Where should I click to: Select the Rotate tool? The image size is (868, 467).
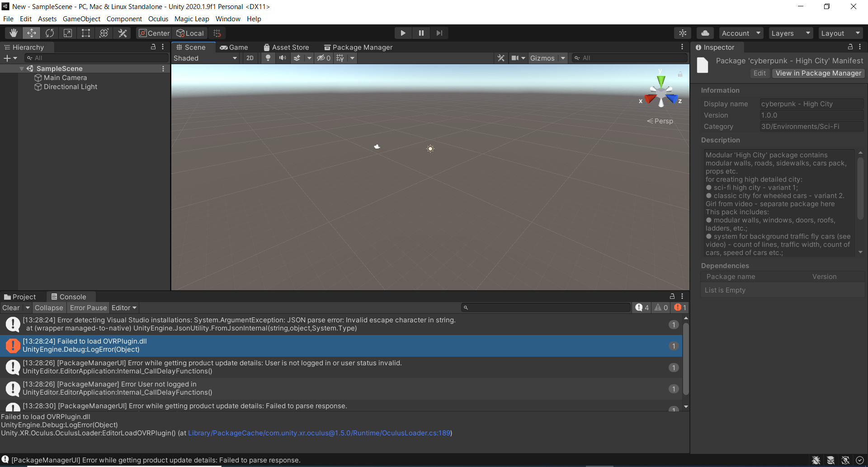pos(50,33)
